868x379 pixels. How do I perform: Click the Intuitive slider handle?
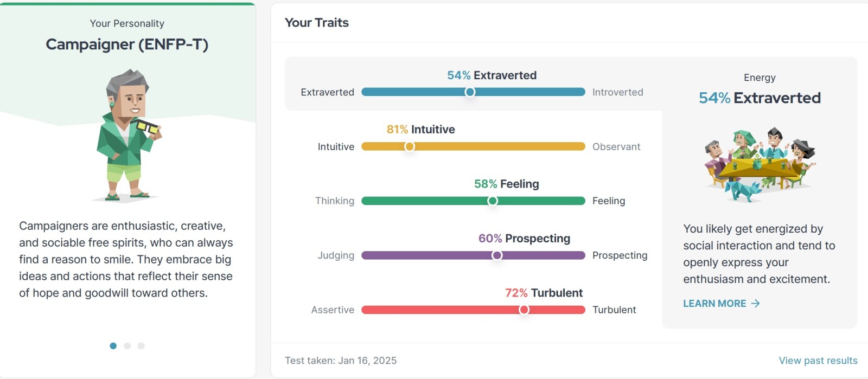point(410,146)
